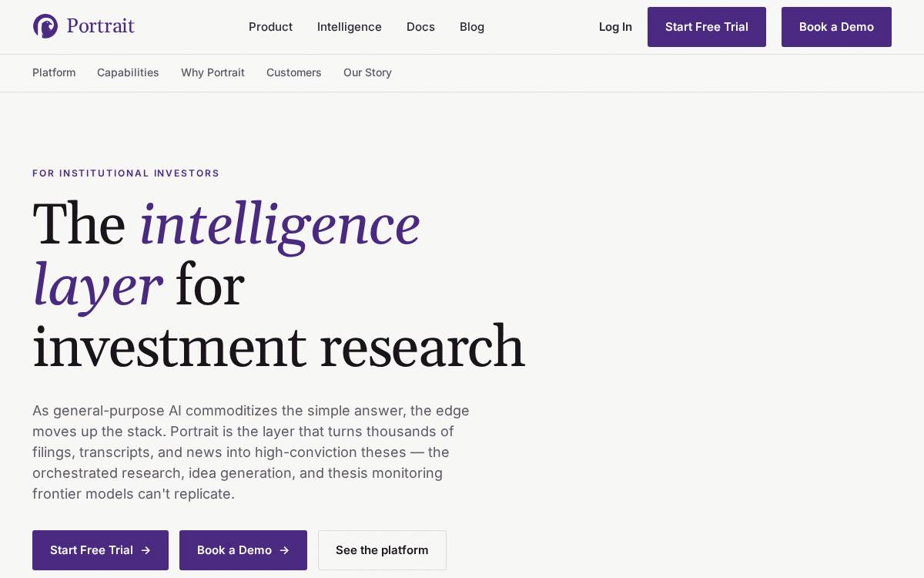924x578 pixels.
Task: Click arrow icon on hero Book a Demo
Action: pyautogui.click(x=284, y=550)
